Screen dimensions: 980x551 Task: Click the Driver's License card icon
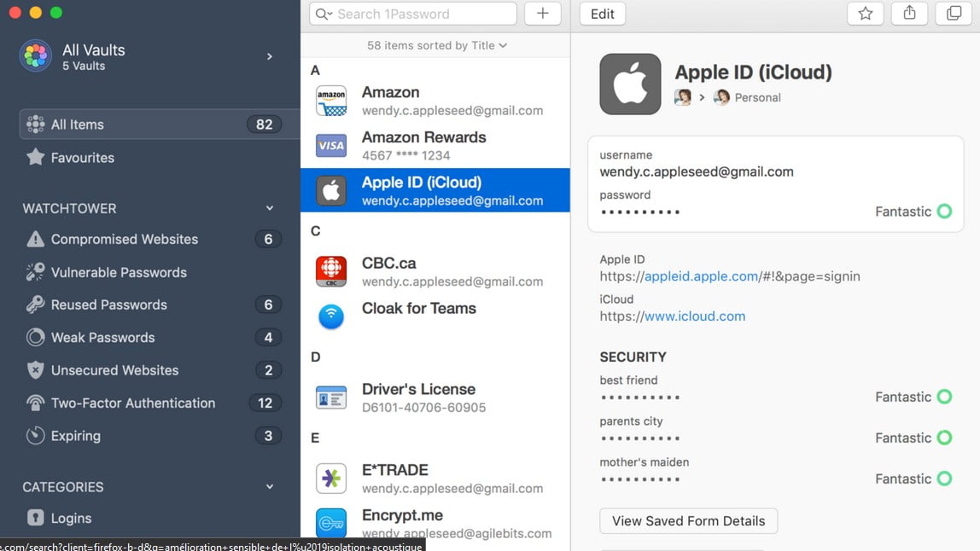click(331, 397)
